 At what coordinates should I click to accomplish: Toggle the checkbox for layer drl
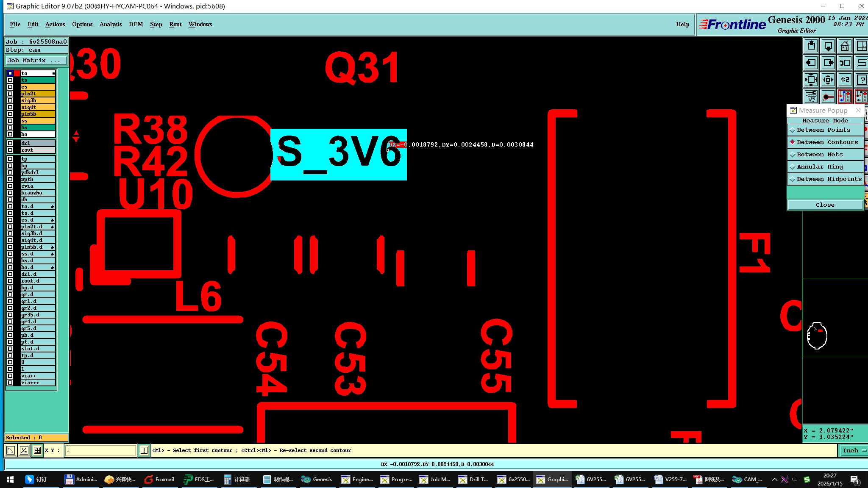tap(10, 143)
